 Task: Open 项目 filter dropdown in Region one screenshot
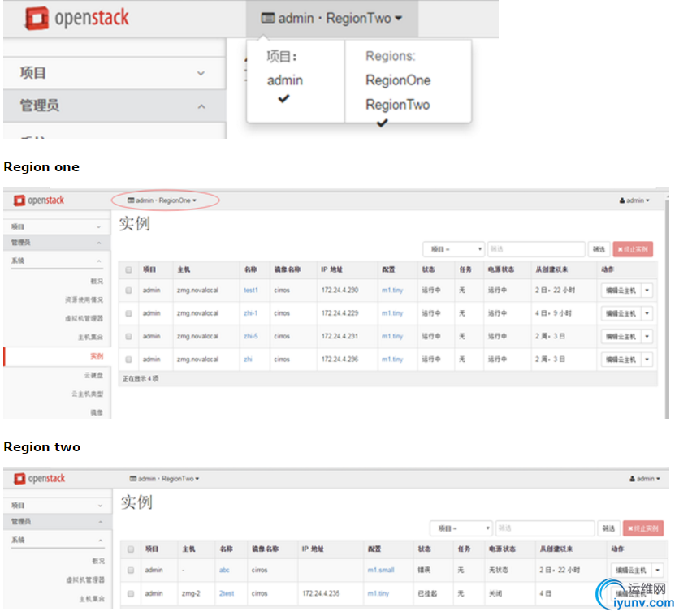[453, 249]
